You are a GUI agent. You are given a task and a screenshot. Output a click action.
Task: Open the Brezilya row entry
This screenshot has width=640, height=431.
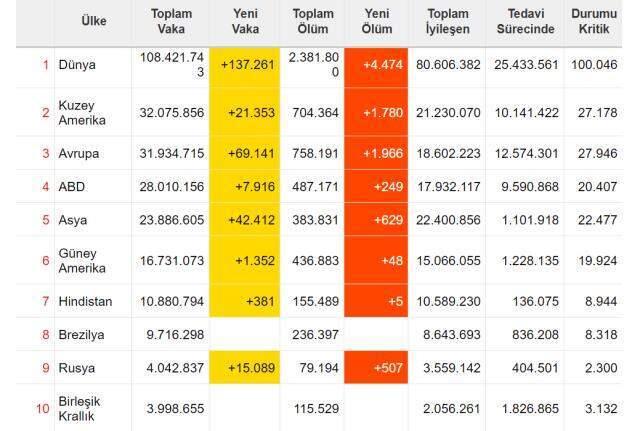tap(81, 335)
